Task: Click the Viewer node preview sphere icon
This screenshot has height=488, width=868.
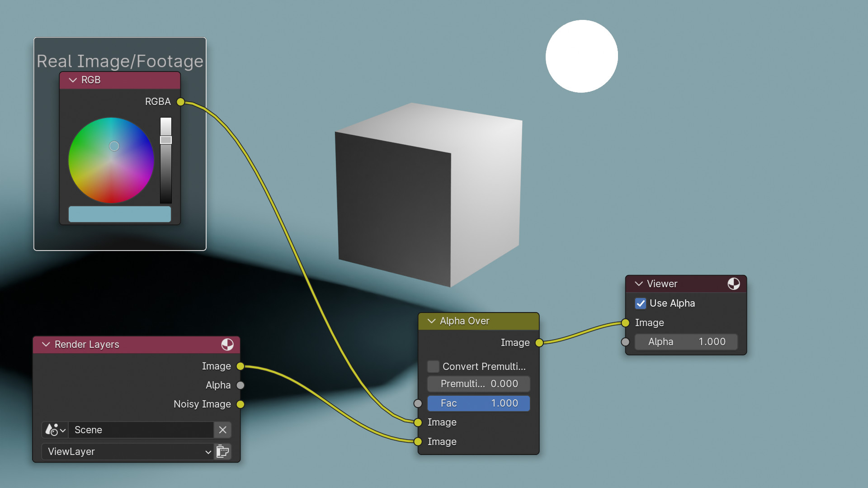Action: coord(733,284)
